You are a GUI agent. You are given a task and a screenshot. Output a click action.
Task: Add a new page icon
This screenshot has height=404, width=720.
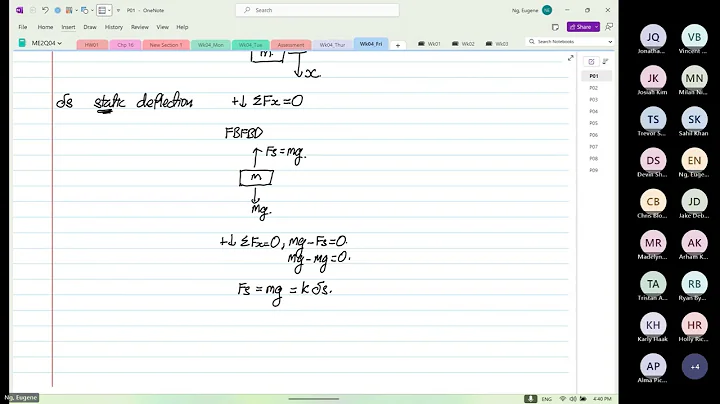[591, 62]
